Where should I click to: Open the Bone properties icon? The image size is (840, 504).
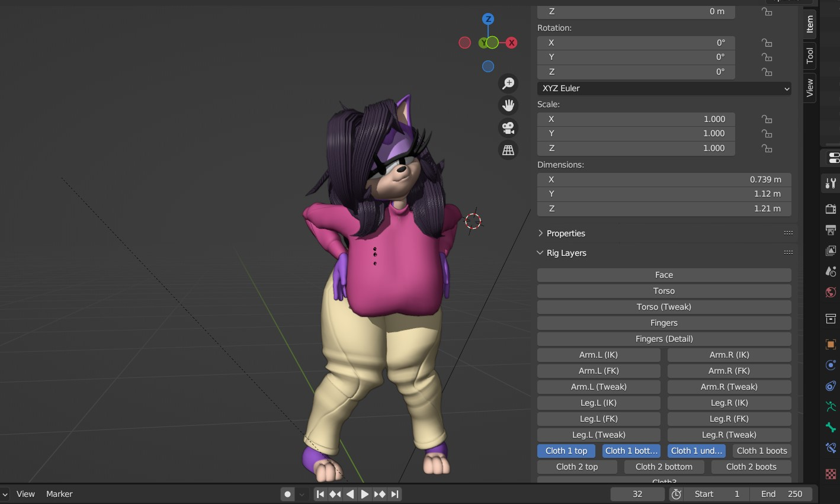(x=831, y=427)
